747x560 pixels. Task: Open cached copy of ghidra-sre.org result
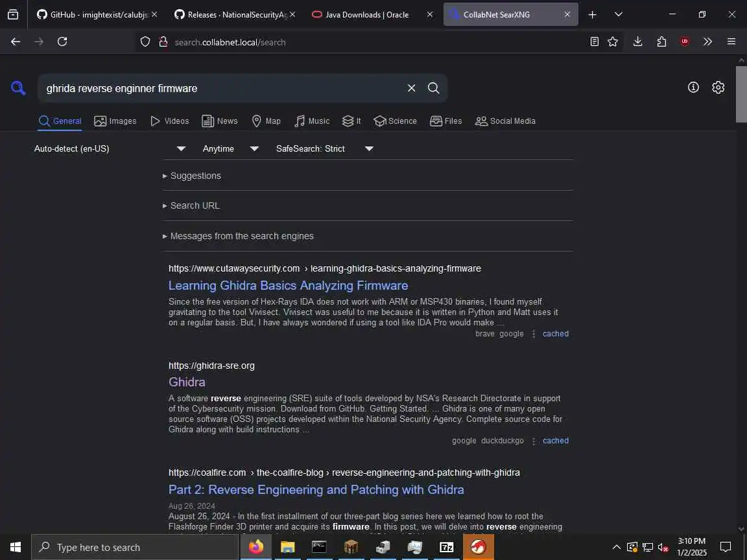556,441
